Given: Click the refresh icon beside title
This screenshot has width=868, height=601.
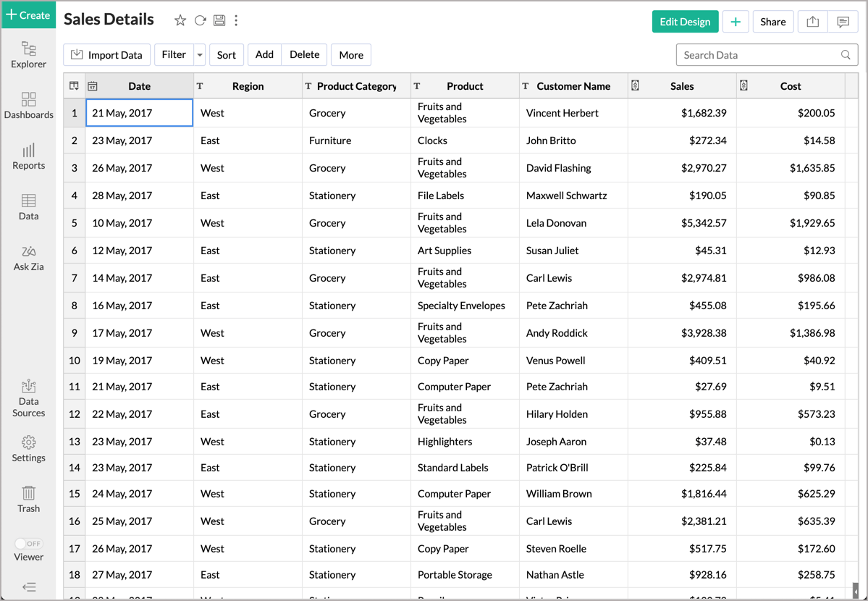Looking at the screenshot, I should 200,20.
